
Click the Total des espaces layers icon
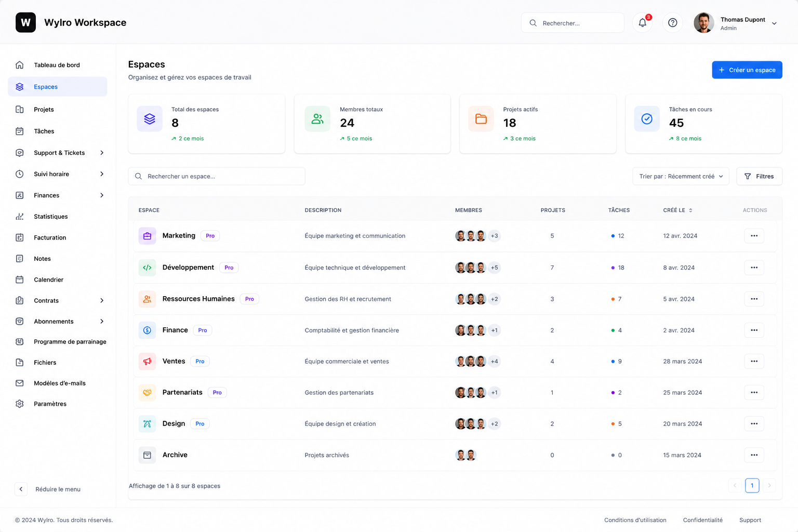(x=150, y=119)
